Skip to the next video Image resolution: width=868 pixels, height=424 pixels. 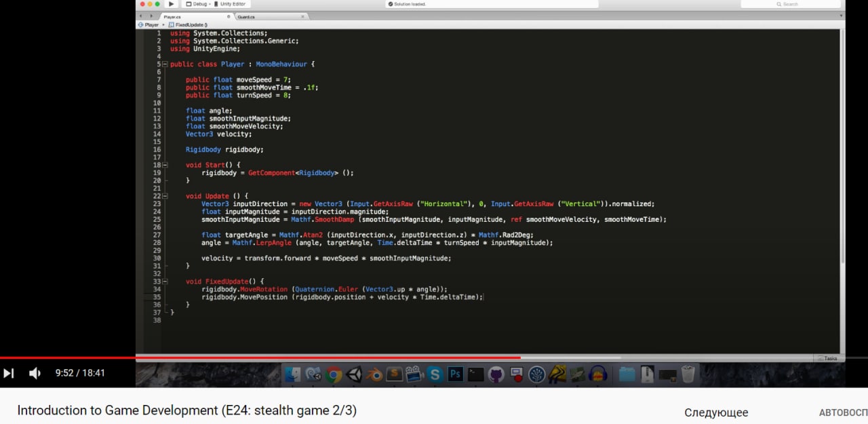(9, 373)
